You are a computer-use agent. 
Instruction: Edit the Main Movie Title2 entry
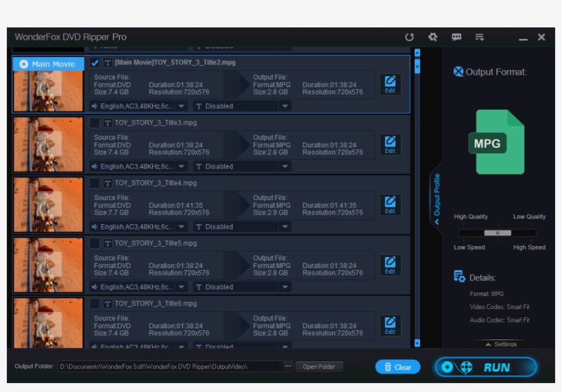point(390,84)
